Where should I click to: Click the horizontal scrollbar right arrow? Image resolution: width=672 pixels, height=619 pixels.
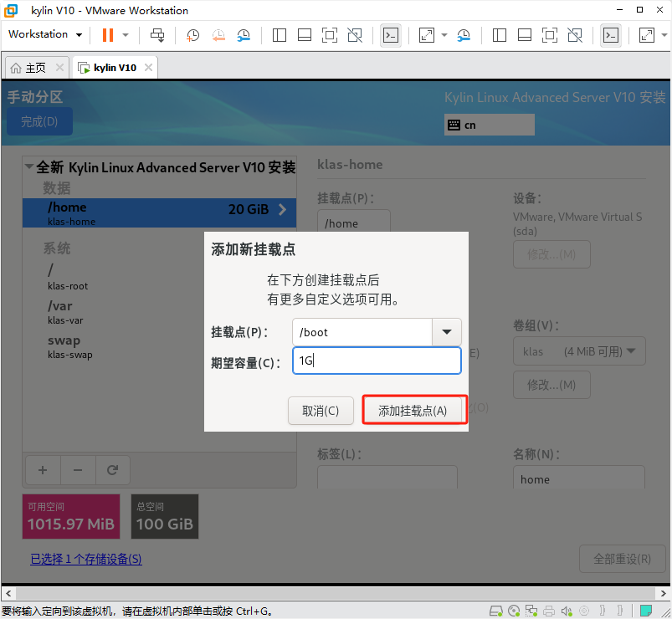pyautogui.click(x=663, y=594)
